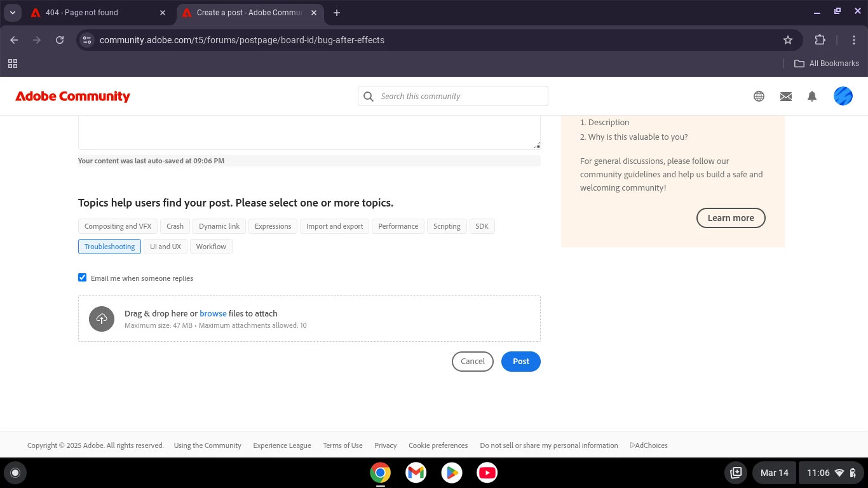Click the browser address bar URL
868x488 pixels.
(x=242, y=40)
